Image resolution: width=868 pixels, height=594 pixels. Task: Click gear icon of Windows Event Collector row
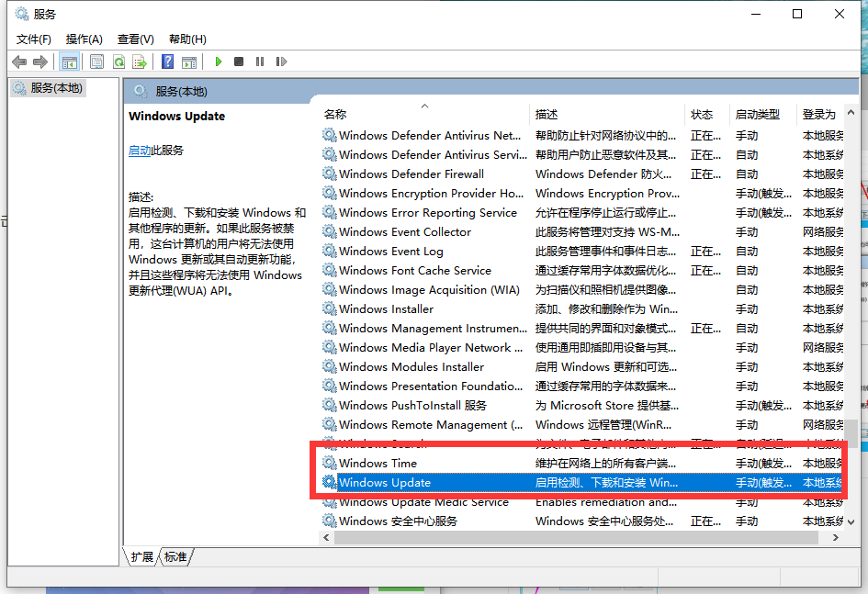tap(330, 231)
